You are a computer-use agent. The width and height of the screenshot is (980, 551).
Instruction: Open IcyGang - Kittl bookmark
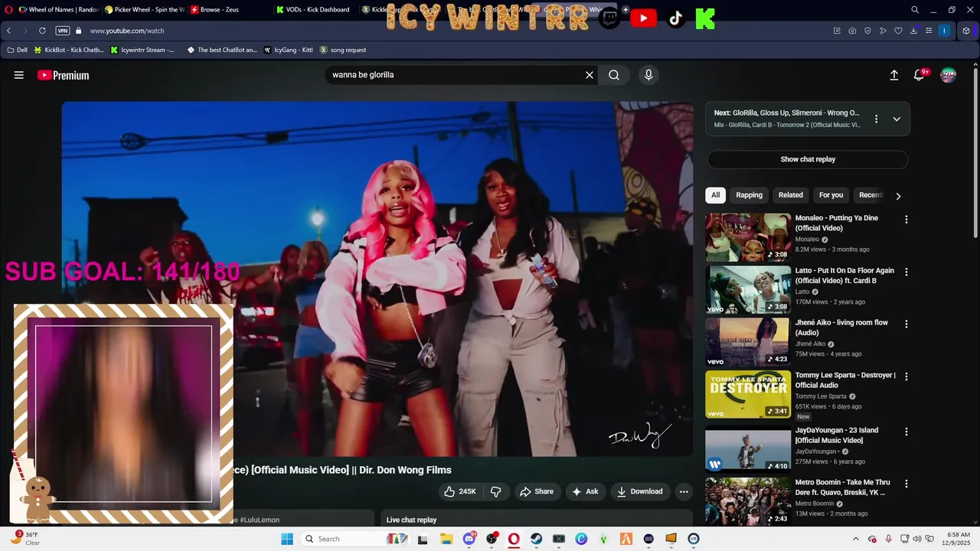click(x=288, y=50)
